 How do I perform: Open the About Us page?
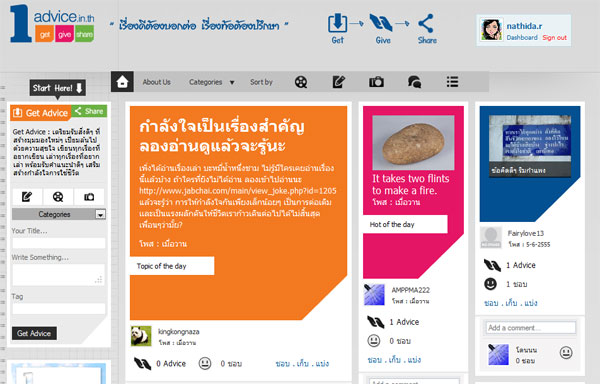[157, 82]
